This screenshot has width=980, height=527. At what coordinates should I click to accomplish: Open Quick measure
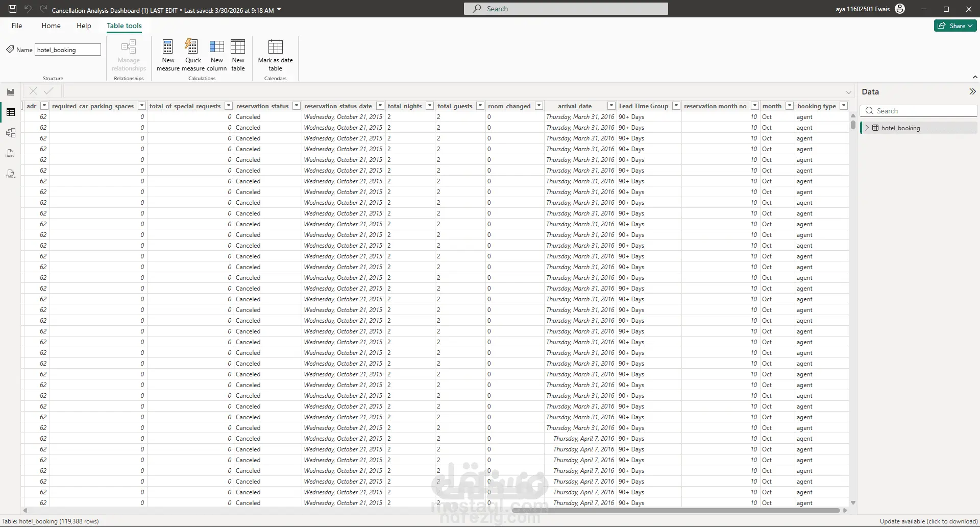coord(193,55)
